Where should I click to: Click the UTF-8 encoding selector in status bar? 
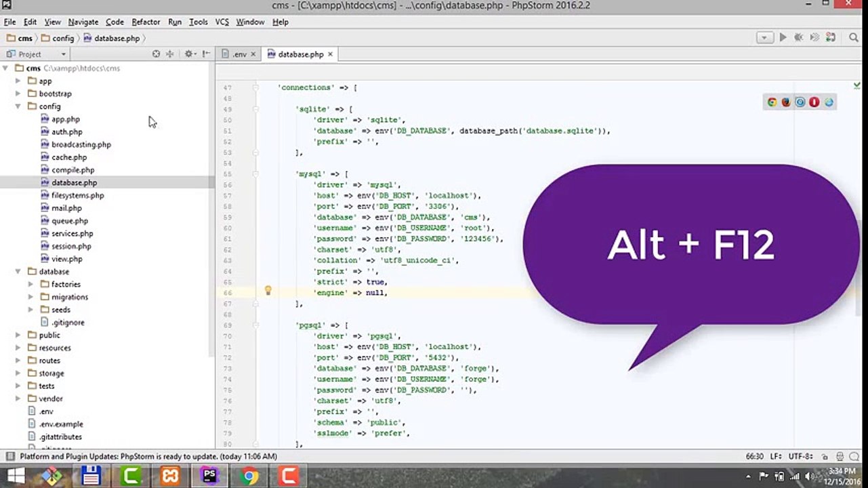[800, 457]
